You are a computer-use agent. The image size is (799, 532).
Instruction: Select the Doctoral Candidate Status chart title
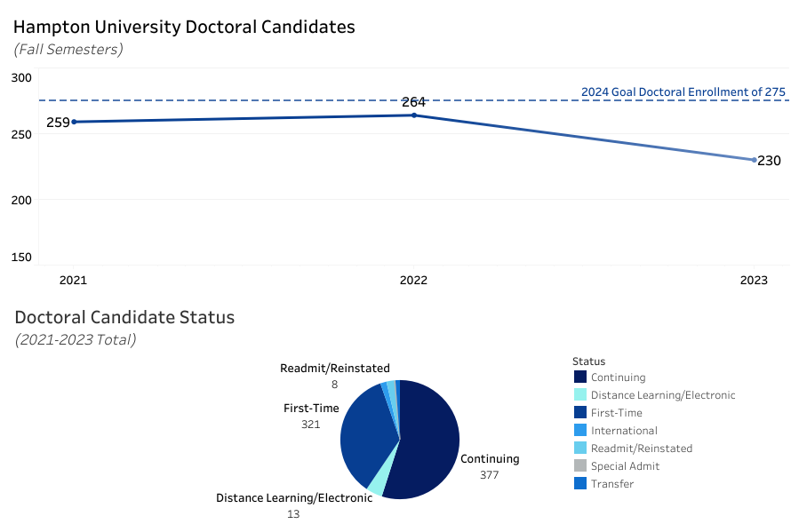pos(124,317)
